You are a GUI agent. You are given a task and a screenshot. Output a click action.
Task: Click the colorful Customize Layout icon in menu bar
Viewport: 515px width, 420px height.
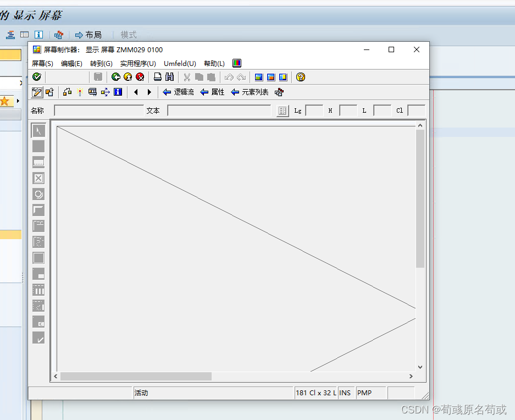[x=237, y=63]
